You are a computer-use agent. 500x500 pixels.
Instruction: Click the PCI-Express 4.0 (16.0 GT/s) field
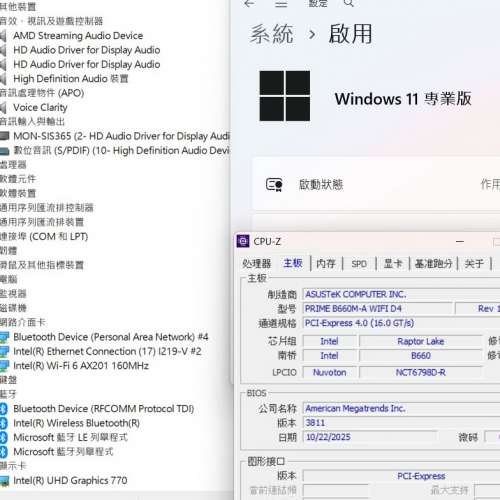click(401, 323)
